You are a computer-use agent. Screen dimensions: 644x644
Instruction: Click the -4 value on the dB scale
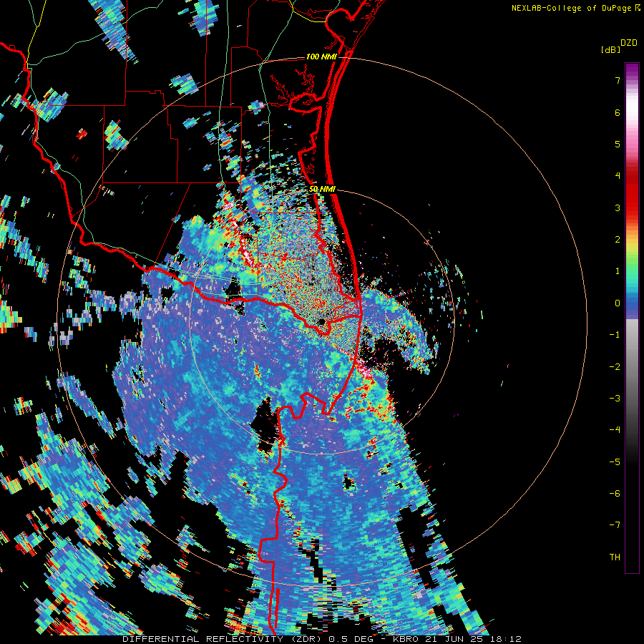click(615, 430)
